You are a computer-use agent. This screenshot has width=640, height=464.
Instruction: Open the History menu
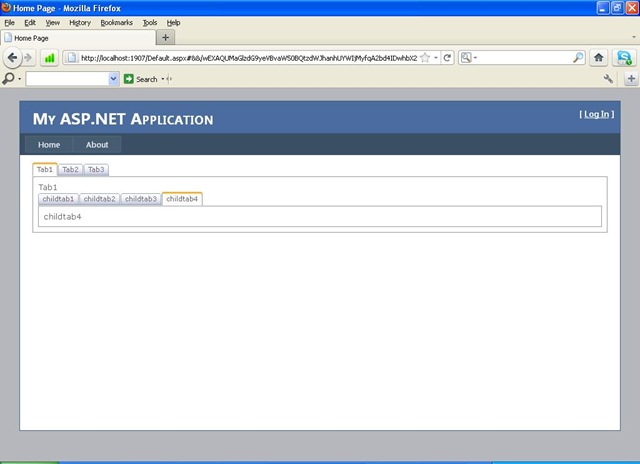click(x=80, y=23)
